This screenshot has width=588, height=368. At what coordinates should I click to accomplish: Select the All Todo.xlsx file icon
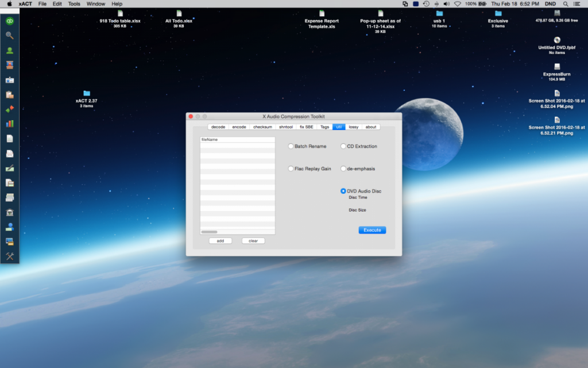[x=179, y=14]
